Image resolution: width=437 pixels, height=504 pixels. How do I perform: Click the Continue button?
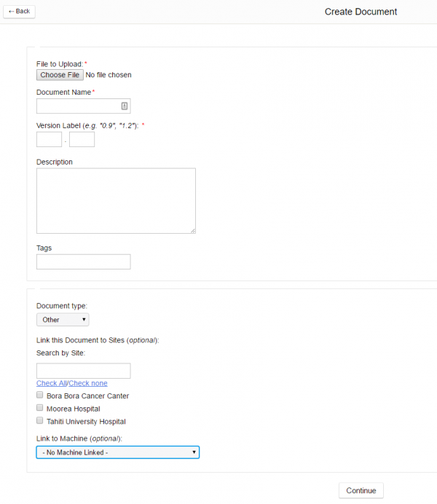tap(361, 490)
